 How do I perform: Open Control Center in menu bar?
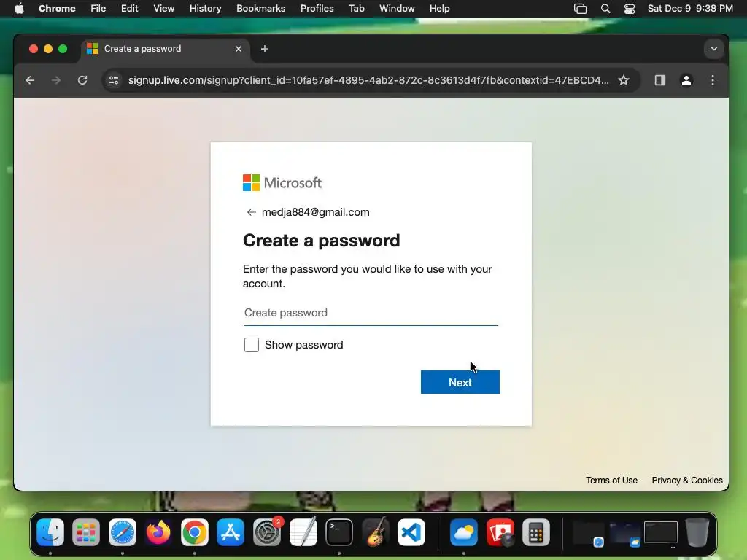630,9
